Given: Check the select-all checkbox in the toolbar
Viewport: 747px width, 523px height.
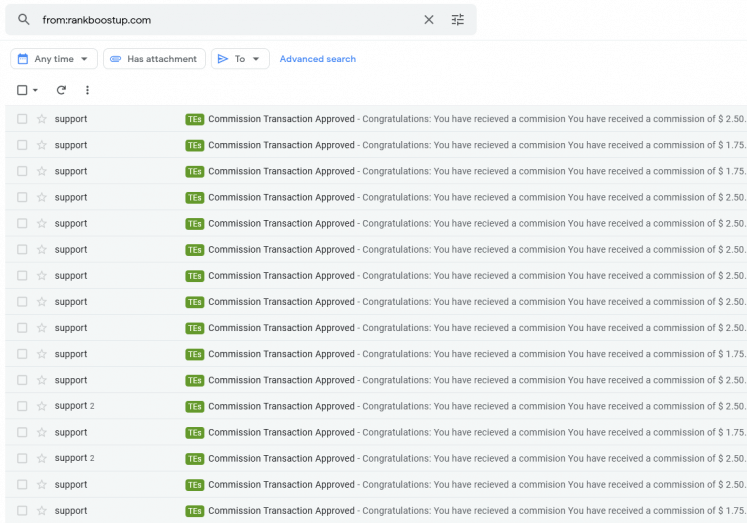Looking at the screenshot, I should [x=22, y=90].
